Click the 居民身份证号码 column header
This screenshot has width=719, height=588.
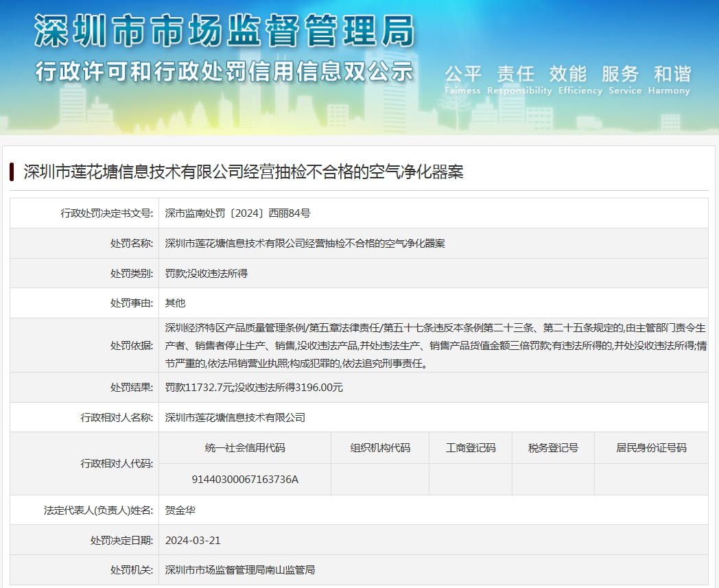tap(651, 448)
